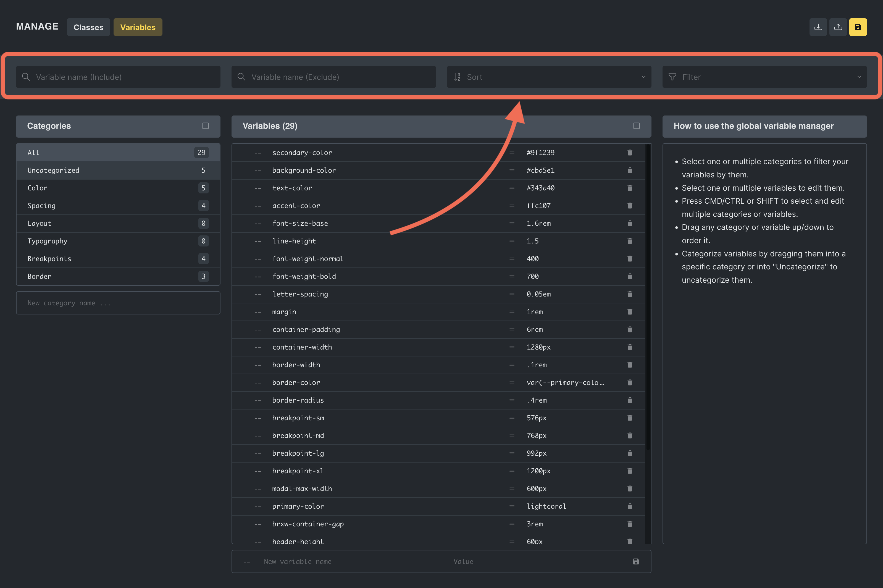Click the New category name field
Image resolution: width=883 pixels, height=588 pixels.
click(x=118, y=303)
